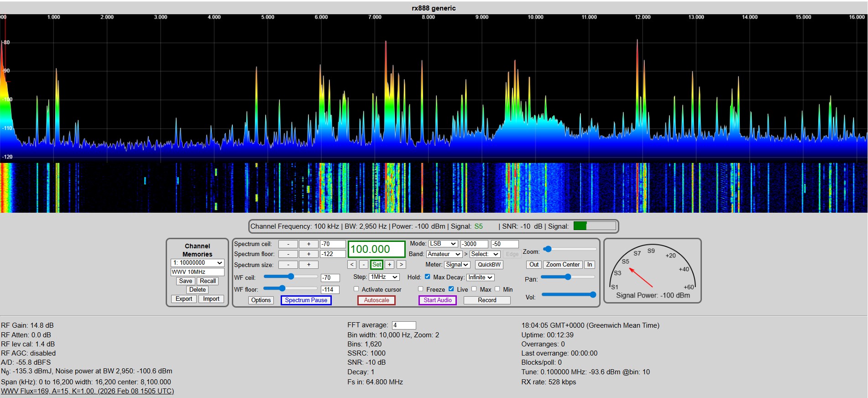
Task: Click the main frequency field showing 100.000
Action: pyautogui.click(x=376, y=249)
